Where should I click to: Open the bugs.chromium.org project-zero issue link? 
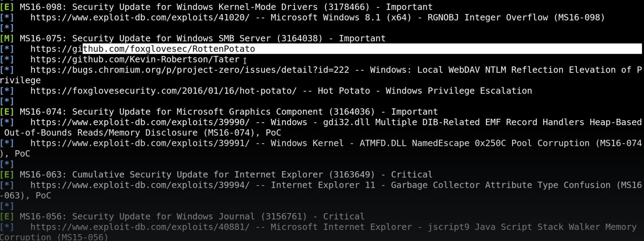(190, 70)
